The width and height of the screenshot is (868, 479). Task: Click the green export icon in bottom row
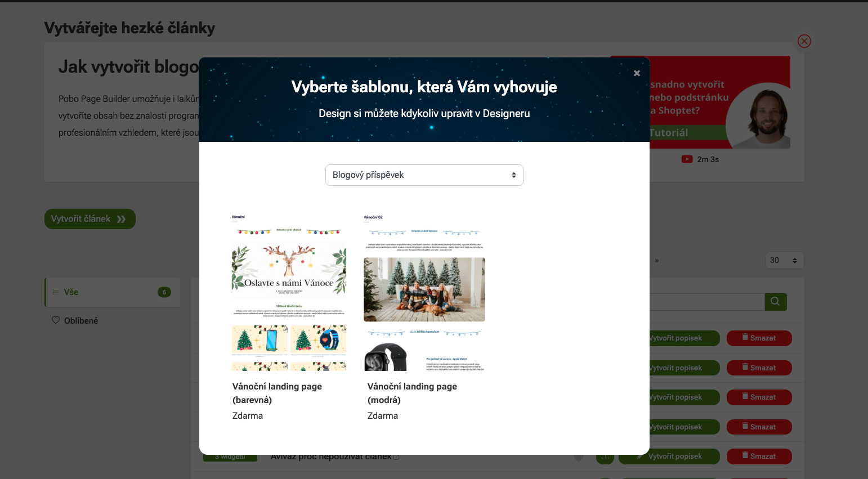pyautogui.click(x=605, y=457)
